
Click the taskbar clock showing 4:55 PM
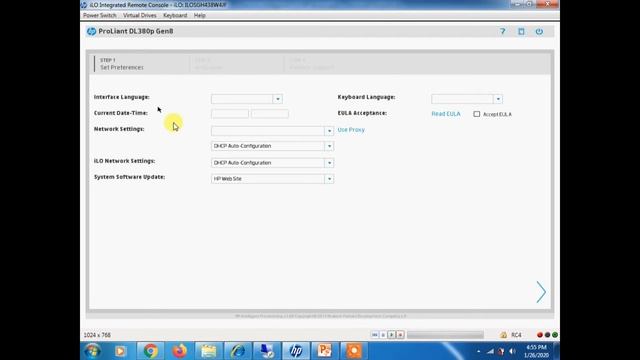point(536,351)
